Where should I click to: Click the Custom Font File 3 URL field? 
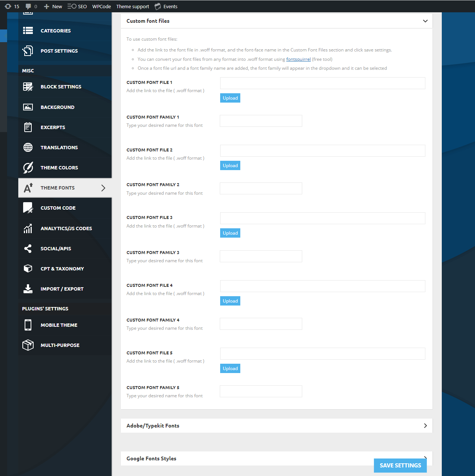click(322, 218)
